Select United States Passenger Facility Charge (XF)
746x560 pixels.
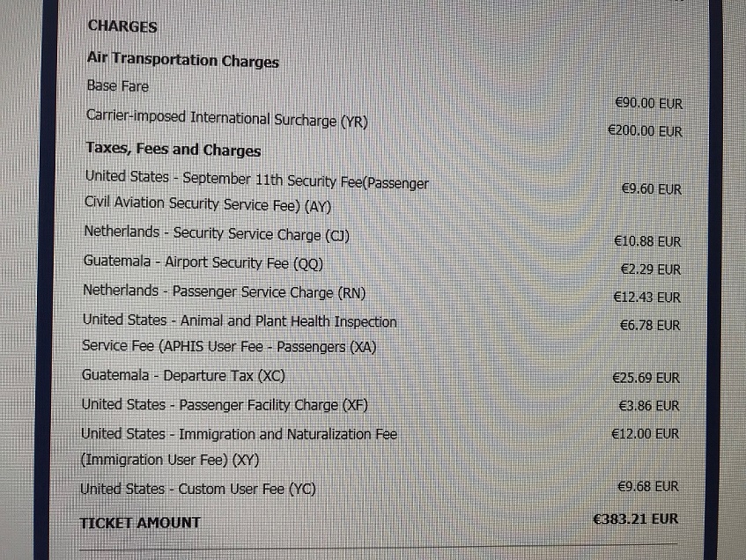coord(225,404)
